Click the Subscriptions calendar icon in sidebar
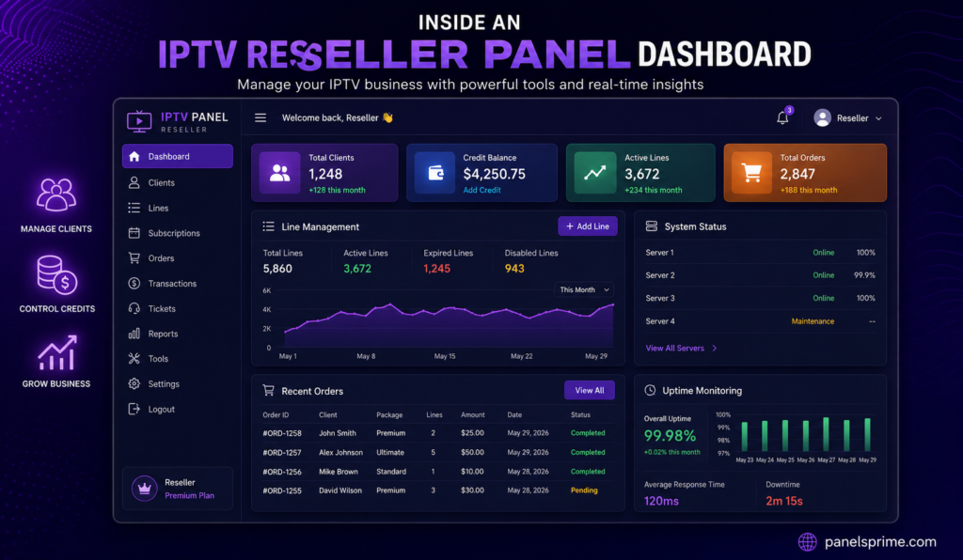The width and height of the screenshot is (963, 560). pyautogui.click(x=134, y=233)
